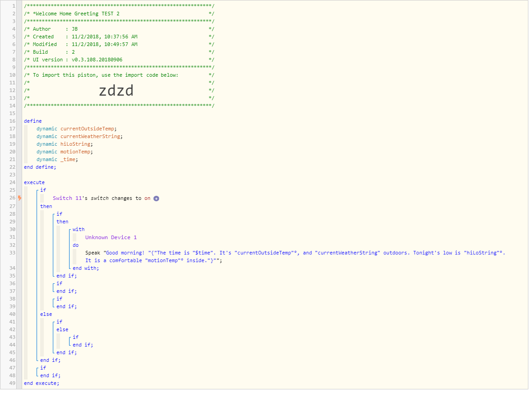Select the variable 'motionTemp' on line 20
532x393 pixels.
point(76,153)
